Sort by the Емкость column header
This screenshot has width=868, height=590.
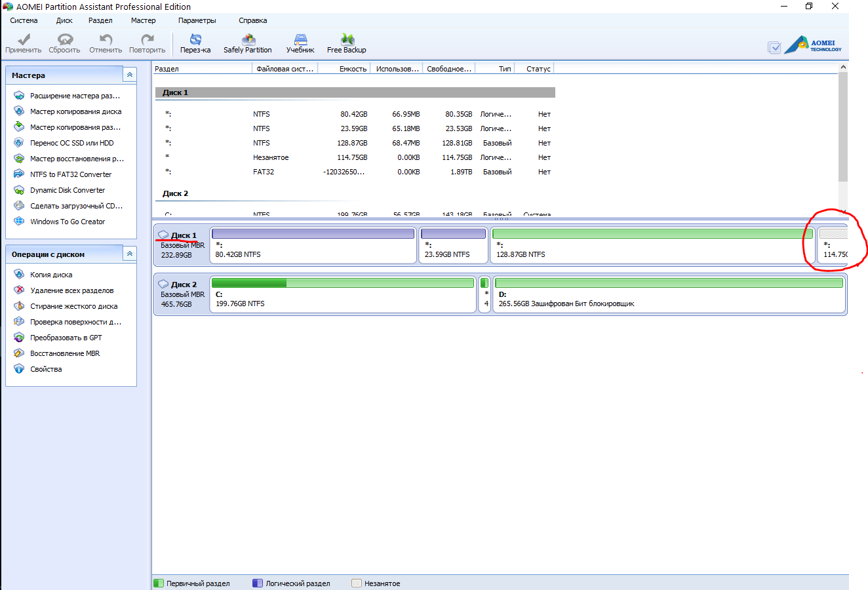344,68
